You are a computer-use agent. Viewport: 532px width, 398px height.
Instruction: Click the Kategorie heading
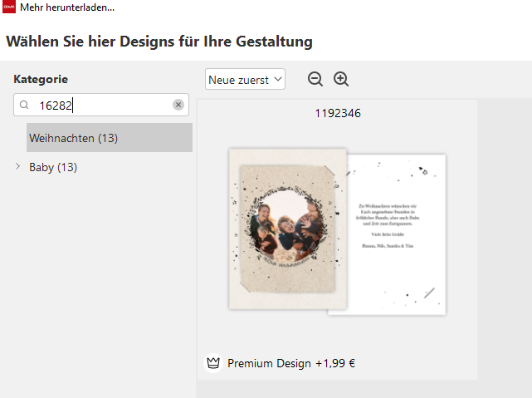[41, 80]
